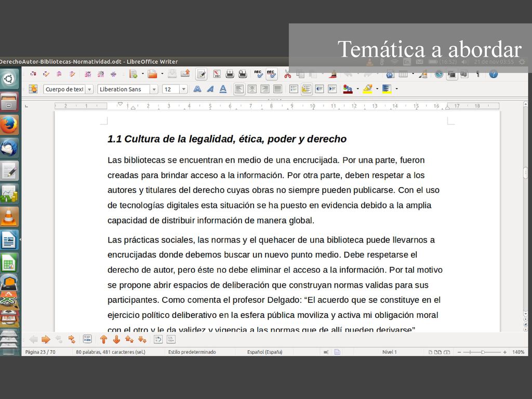Toggle Italic text formatting

(x=210, y=89)
